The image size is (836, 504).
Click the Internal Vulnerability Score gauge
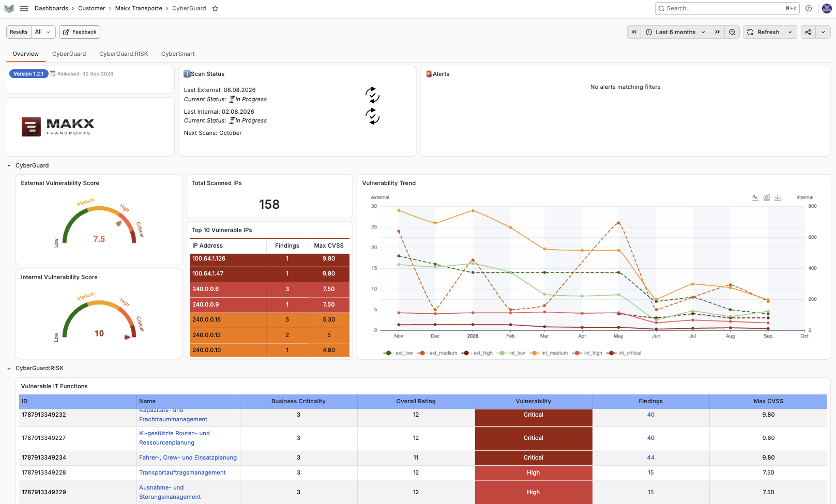click(x=99, y=318)
